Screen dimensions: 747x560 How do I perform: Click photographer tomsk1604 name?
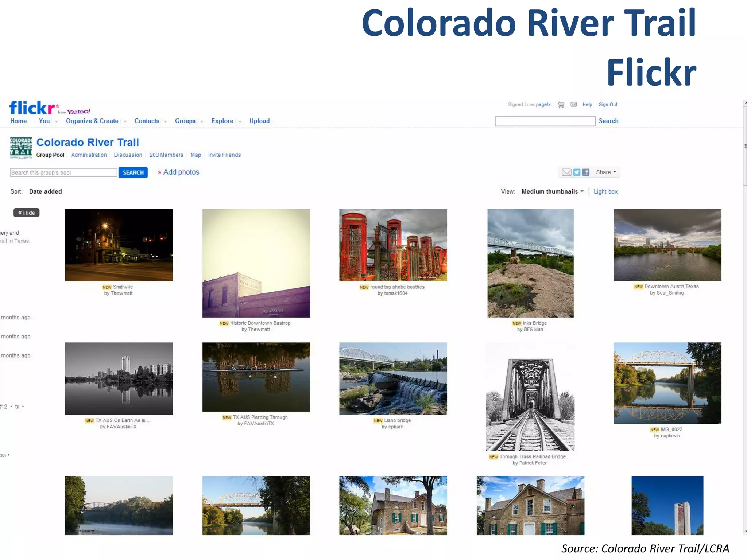point(396,293)
